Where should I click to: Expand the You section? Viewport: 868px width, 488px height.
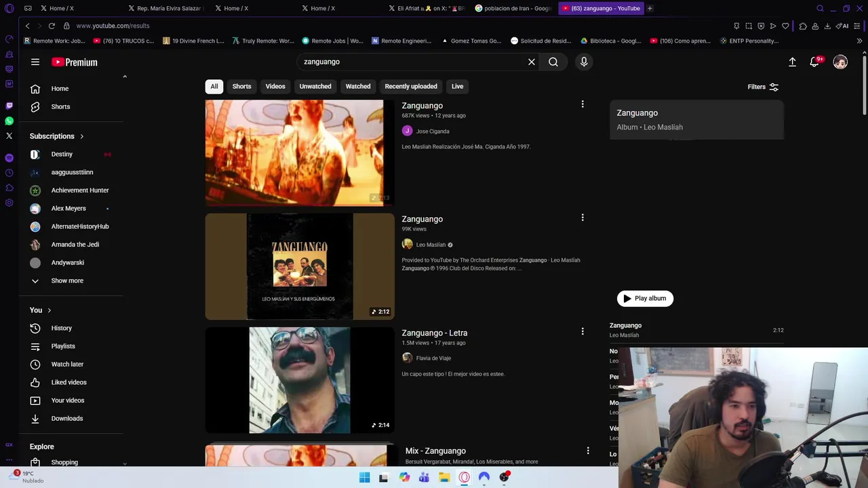pyautogui.click(x=41, y=310)
